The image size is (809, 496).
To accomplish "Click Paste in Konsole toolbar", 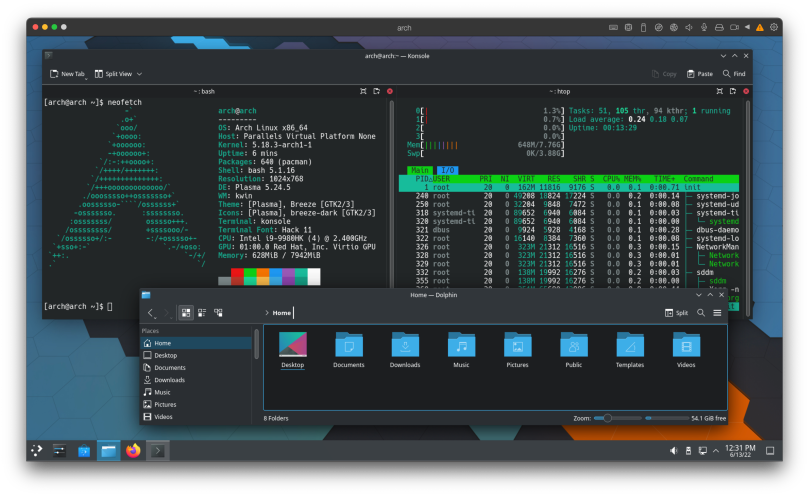I will pyautogui.click(x=700, y=74).
